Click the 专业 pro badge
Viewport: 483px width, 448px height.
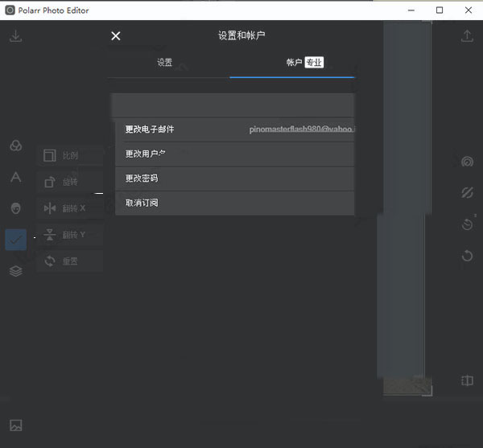[x=314, y=63]
